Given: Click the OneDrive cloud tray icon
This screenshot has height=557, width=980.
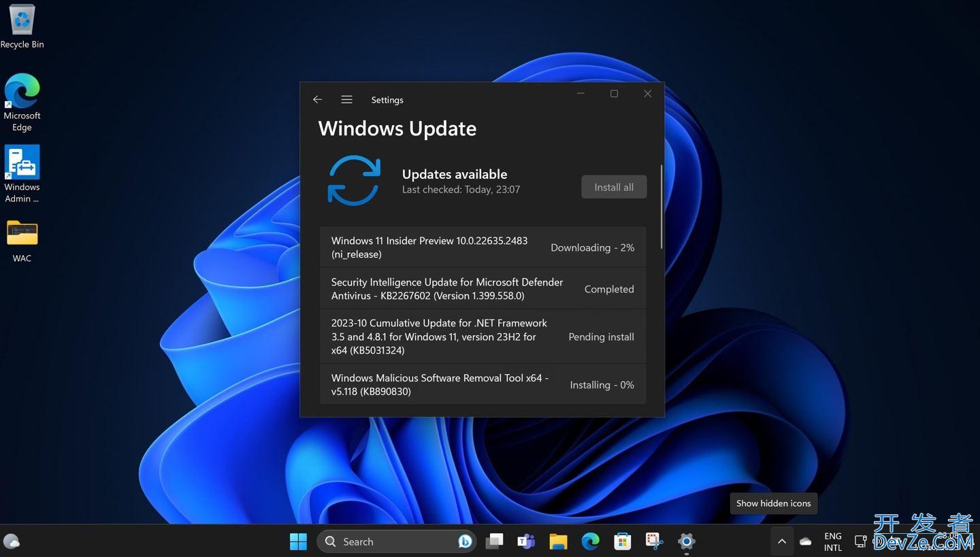Looking at the screenshot, I should click(x=806, y=541).
